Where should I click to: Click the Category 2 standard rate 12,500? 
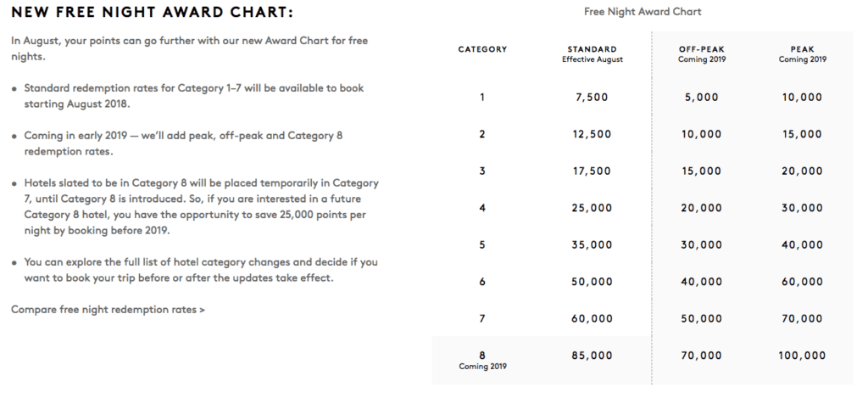(x=590, y=134)
